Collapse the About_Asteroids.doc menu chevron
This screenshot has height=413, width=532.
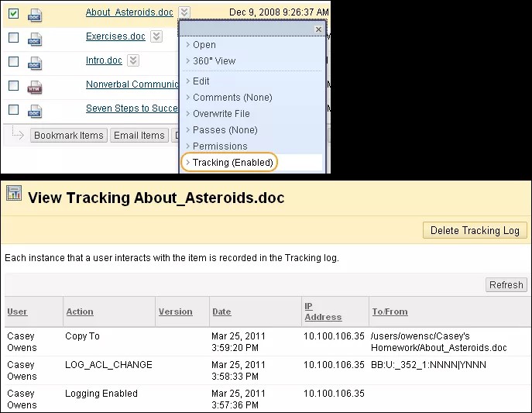[184, 12]
